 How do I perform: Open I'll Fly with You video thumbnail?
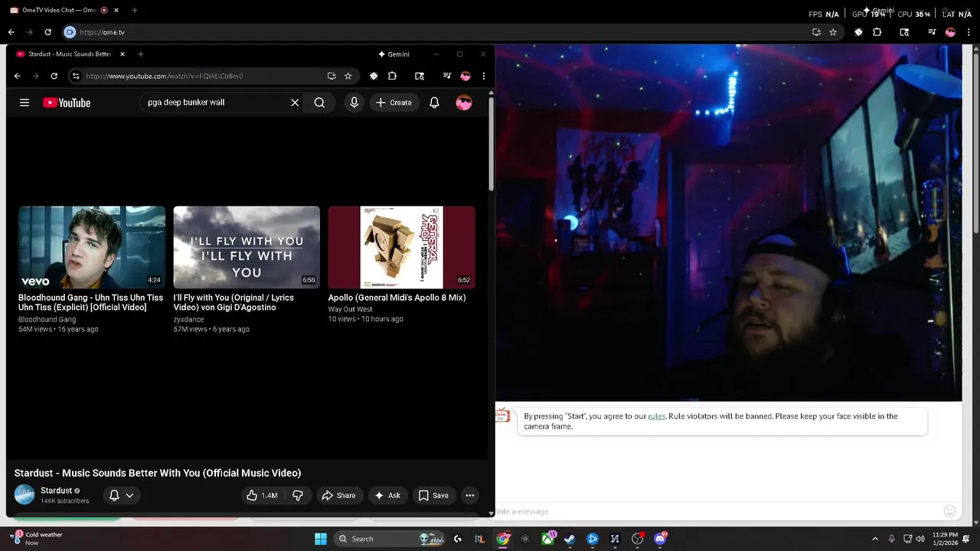247,247
